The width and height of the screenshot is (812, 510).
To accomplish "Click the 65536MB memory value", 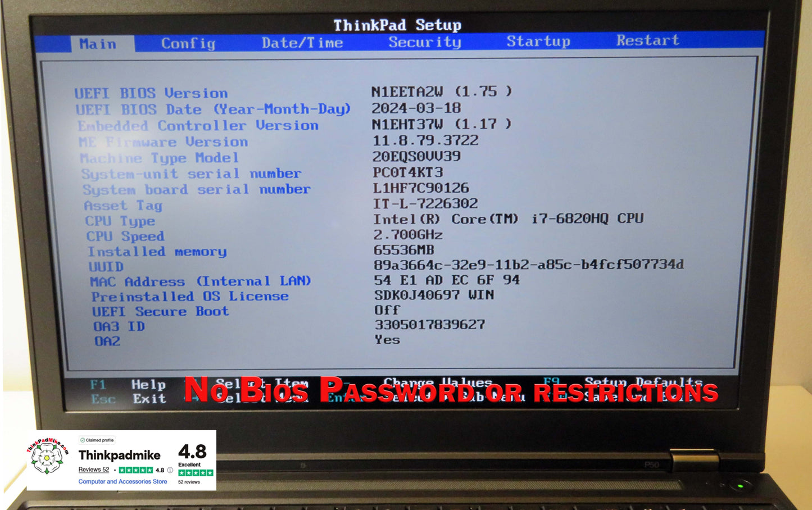I will pos(404,249).
